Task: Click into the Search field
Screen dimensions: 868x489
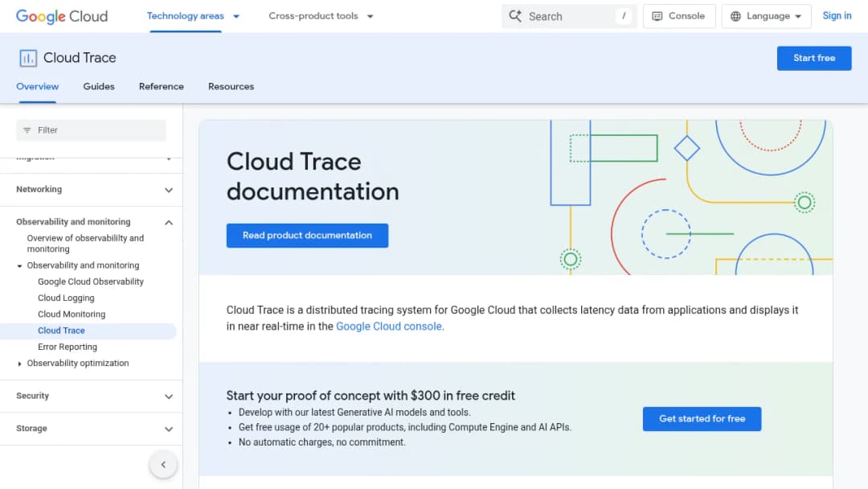Action: click(569, 16)
